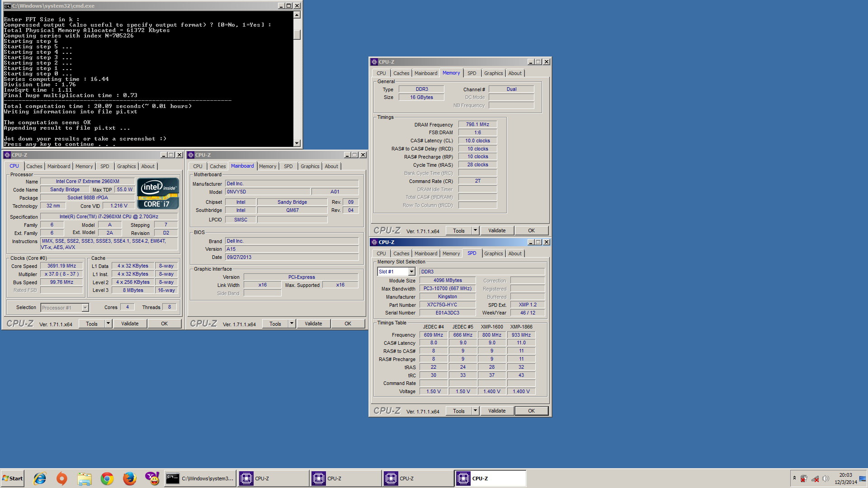Switch to About tab in Mainboard window

click(331, 166)
